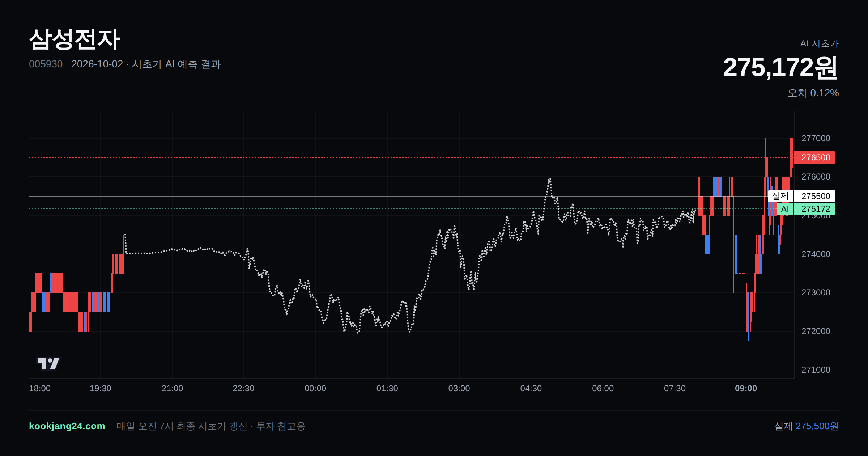Click the white 실제 275500 price tag
The image size is (868, 456).
click(x=801, y=196)
